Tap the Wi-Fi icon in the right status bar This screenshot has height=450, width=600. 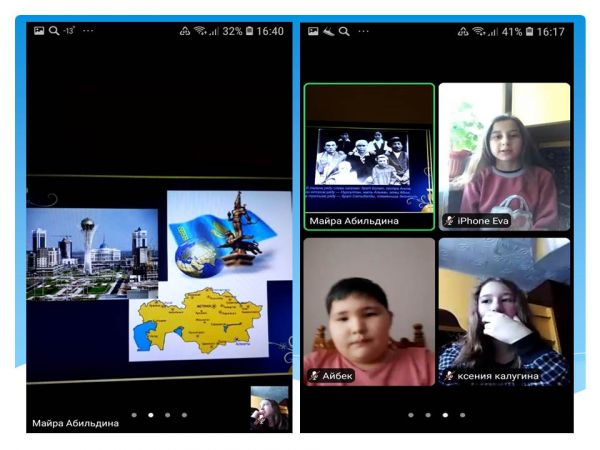click(478, 31)
